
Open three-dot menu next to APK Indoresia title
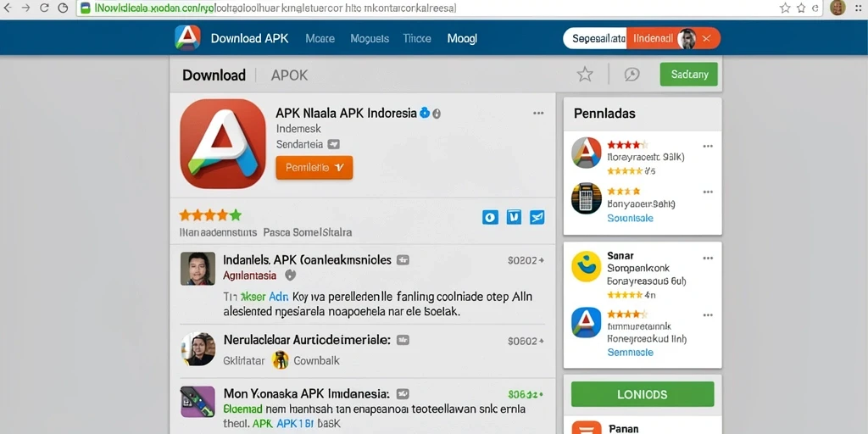coord(538,113)
